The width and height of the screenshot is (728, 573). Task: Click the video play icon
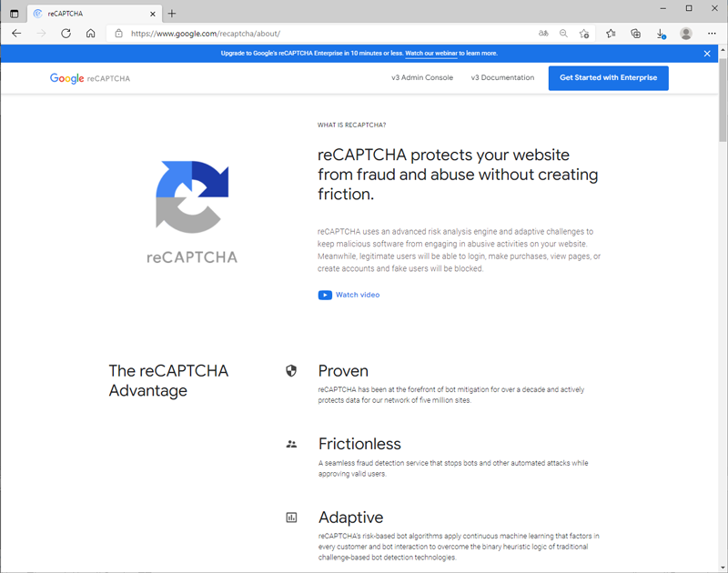point(325,295)
